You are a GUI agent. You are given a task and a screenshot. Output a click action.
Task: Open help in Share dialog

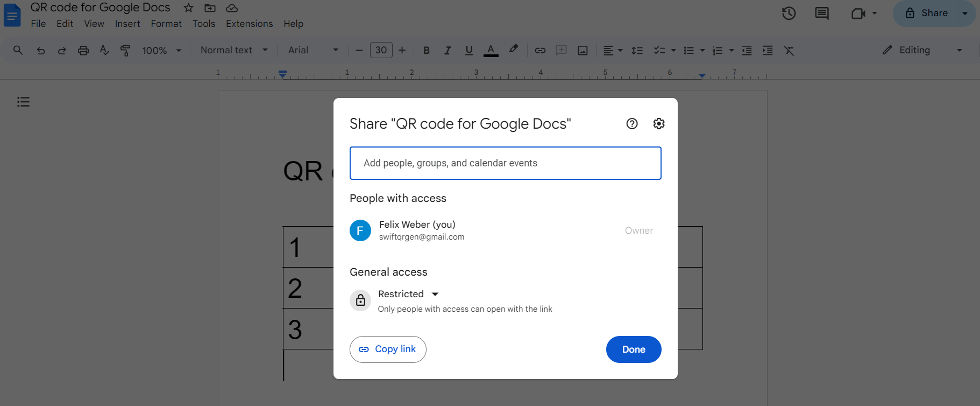coord(632,124)
